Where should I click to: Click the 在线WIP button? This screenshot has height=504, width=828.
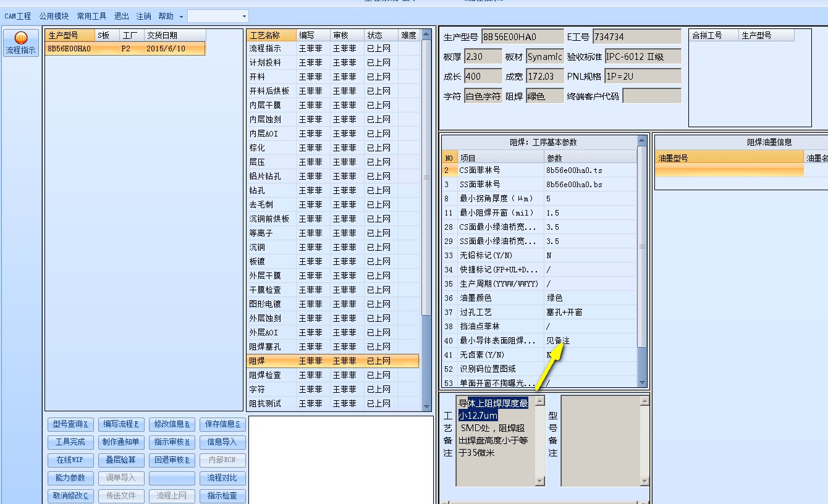pyautogui.click(x=70, y=460)
